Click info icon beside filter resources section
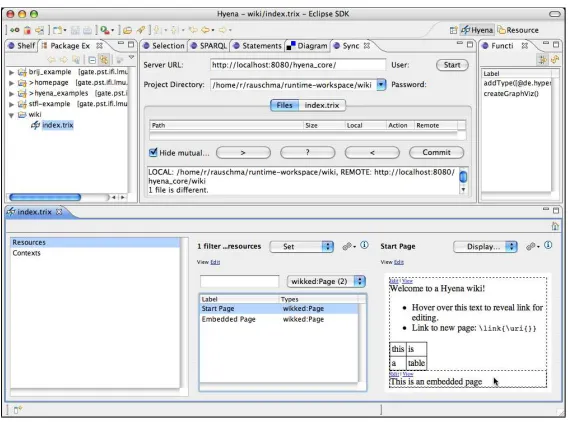 [364, 245]
